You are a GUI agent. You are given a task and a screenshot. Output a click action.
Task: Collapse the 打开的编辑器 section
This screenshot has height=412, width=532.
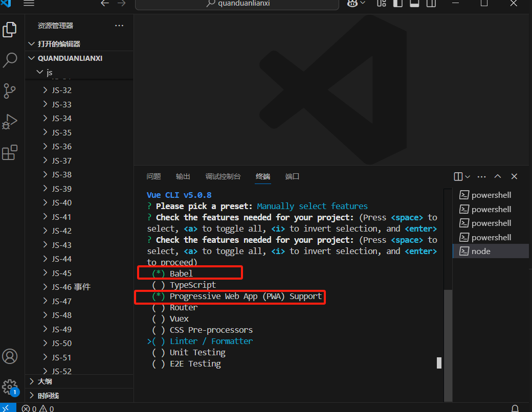click(x=79, y=44)
